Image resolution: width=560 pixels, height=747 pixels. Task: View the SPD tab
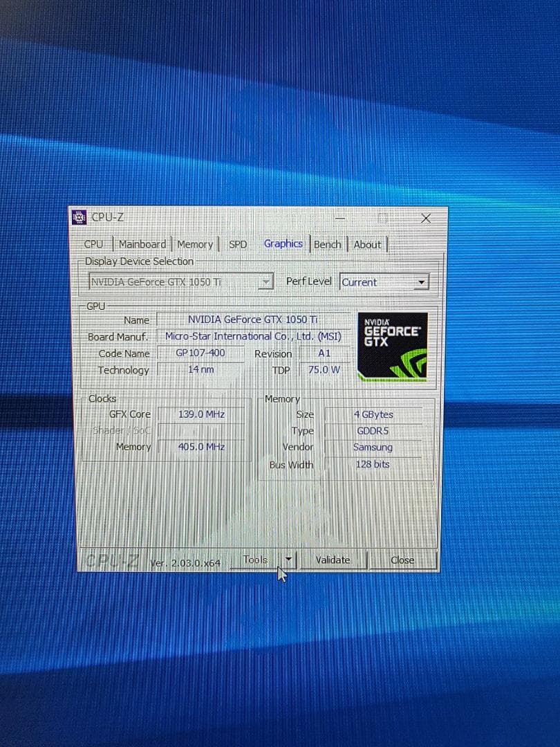pos(238,244)
